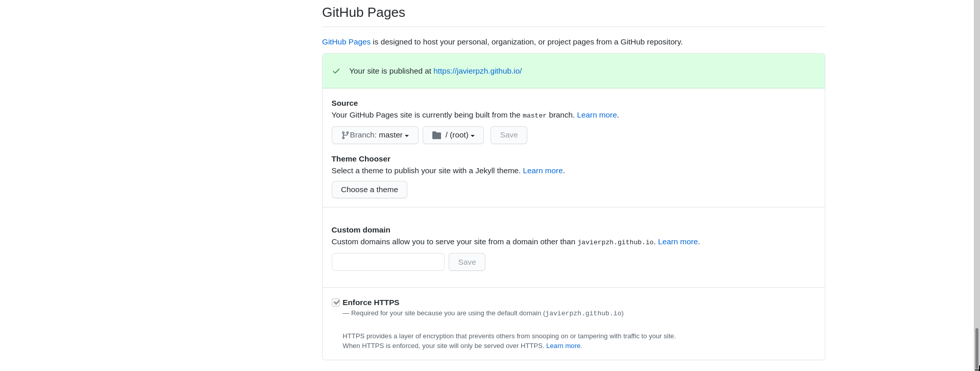This screenshot has height=371, width=980.
Task: Open published site link javierpzh.github.io
Action: 478,71
